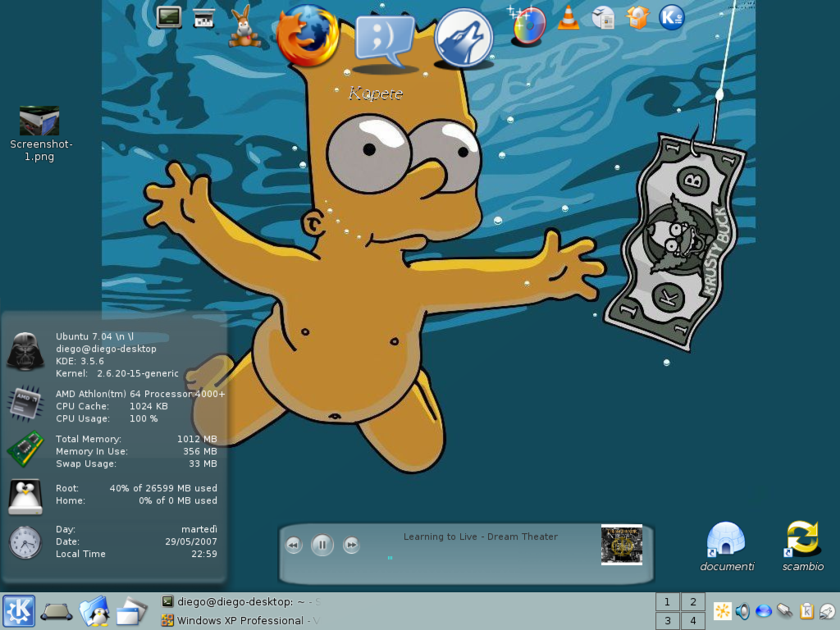Screen dimensions: 840x630
Task: Switch to virtual desktop 3
Action: [x=668, y=621]
